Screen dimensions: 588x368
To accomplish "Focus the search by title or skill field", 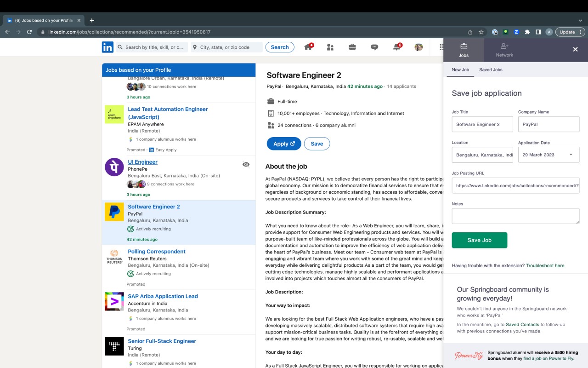I will pos(152,47).
